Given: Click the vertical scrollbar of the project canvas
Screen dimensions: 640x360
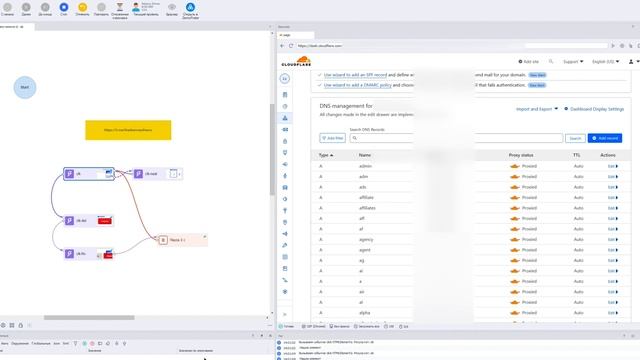Looking at the screenshot, I should pos(271,149).
